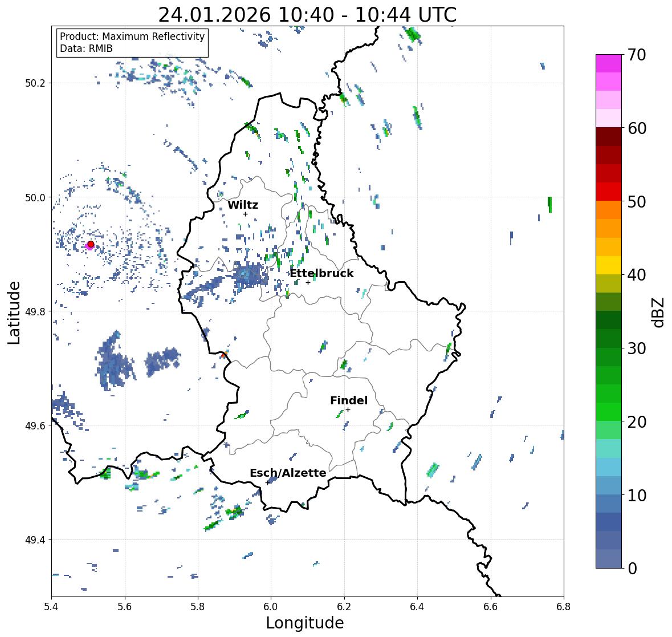The width and height of the screenshot is (672, 637).
Task: Click the yellow colorbar segment near 40
Action: [x=609, y=265]
